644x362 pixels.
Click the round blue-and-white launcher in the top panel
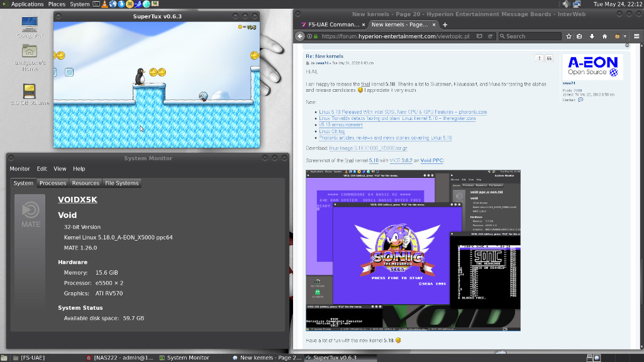pyautogui.click(x=121, y=4)
